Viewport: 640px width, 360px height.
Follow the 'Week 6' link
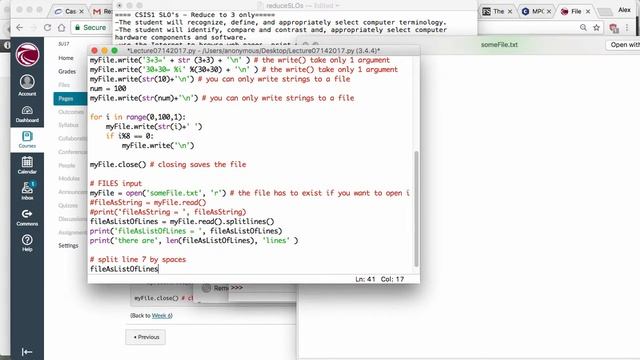click(161, 316)
